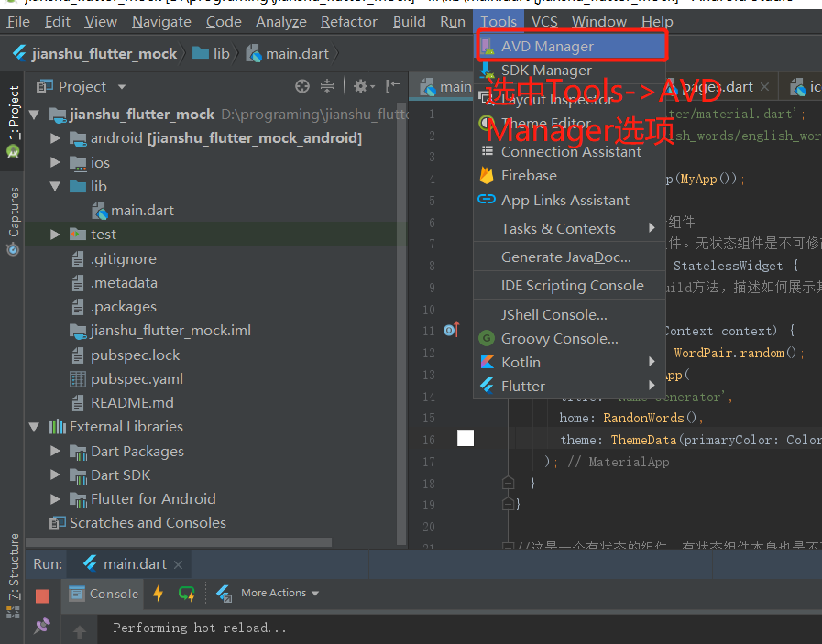Expand android module folder
This screenshot has width=822, height=644.
point(54,138)
